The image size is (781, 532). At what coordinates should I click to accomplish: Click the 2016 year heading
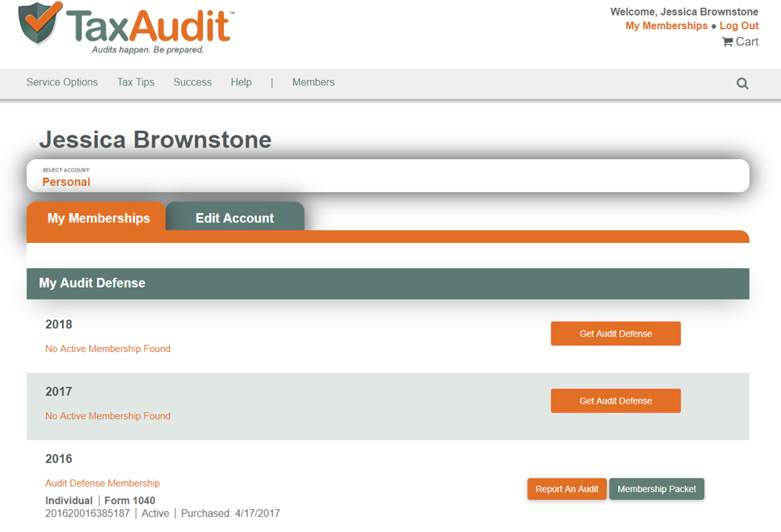pyautogui.click(x=59, y=459)
